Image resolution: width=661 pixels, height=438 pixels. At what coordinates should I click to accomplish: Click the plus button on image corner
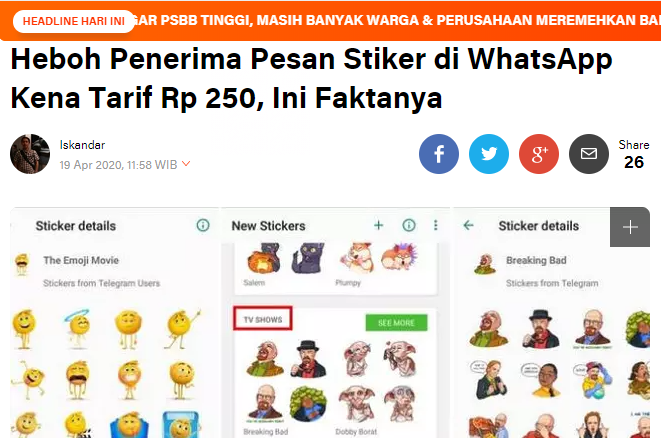coord(630,227)
